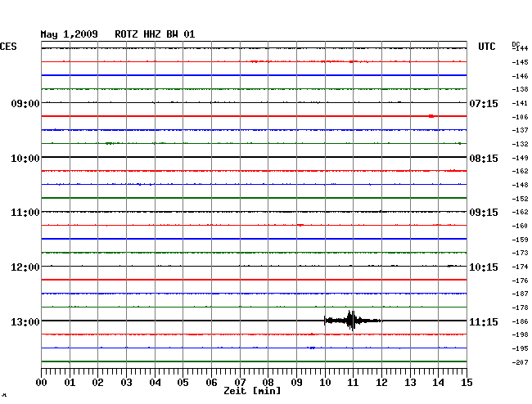Click the DC offset value -176
The height and width of the screenshot is (404, 532).
(x=520, y=281)
